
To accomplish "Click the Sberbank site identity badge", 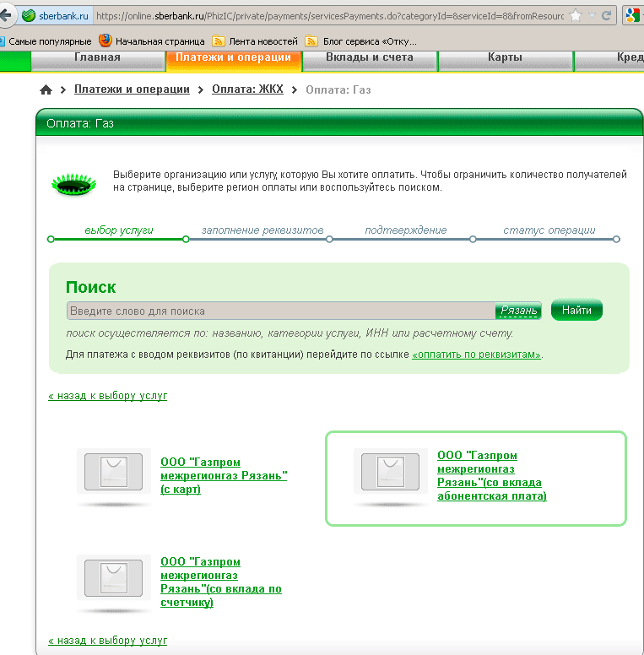I will click(x=55, y=16).
